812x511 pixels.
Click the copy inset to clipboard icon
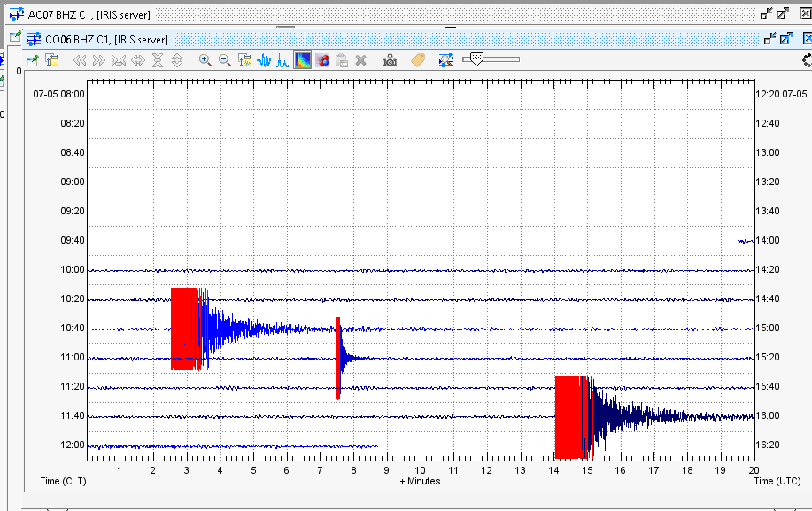[341, 60]
